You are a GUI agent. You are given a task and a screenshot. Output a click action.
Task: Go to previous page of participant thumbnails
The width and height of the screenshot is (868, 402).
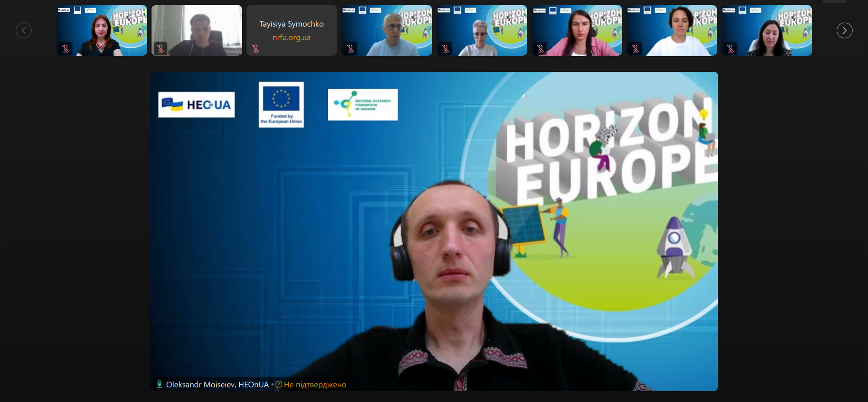(24, 30)
